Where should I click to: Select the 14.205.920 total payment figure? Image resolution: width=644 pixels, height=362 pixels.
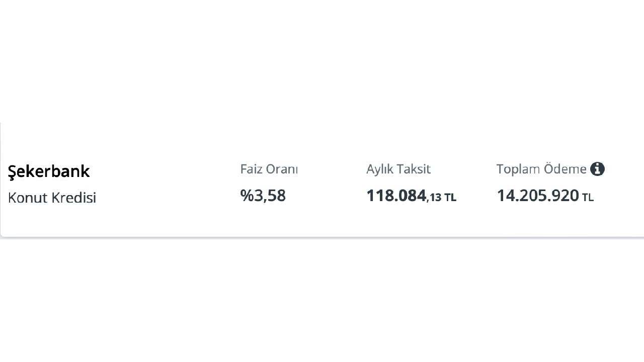(538, 196)
